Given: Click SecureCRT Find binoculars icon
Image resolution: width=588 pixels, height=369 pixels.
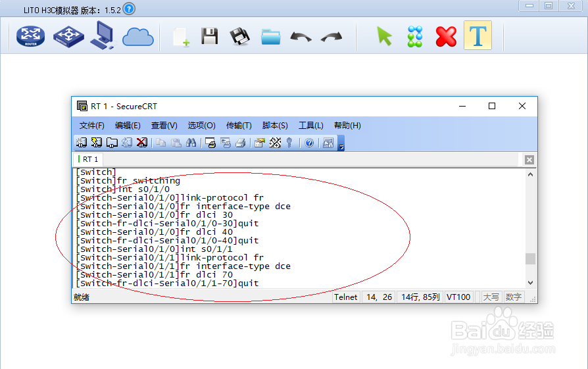Looking at the screenshot, I should [191, 143].
